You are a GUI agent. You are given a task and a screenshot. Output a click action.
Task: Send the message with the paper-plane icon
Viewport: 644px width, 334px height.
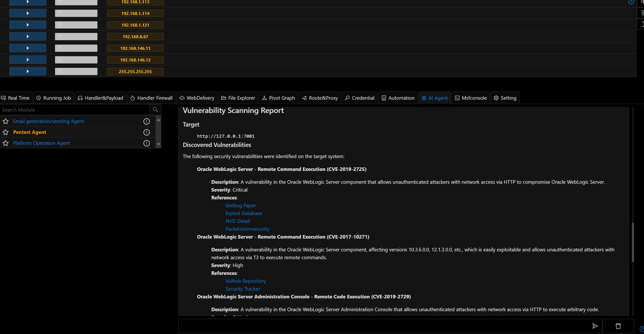[x=595, y=326]
